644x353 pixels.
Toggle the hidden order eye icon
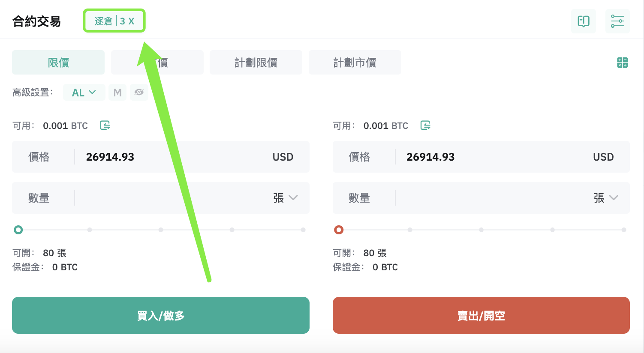pyautogui.click(x=139, y=92)
